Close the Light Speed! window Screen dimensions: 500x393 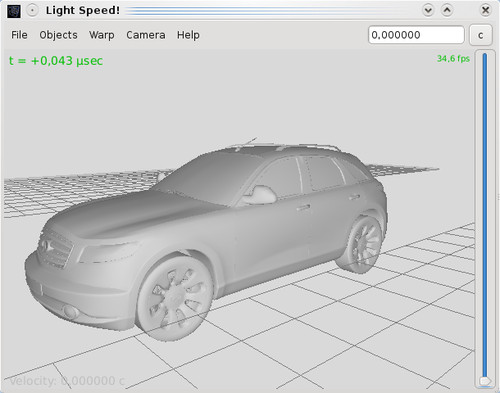pyautogui.click(x=485, y=10)
